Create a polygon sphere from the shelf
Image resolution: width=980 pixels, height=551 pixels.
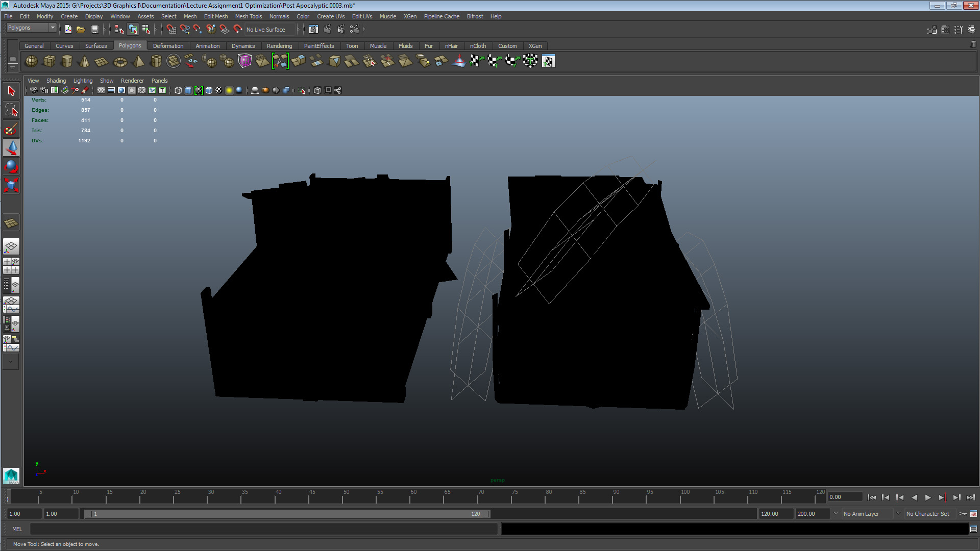click(31, 61)
